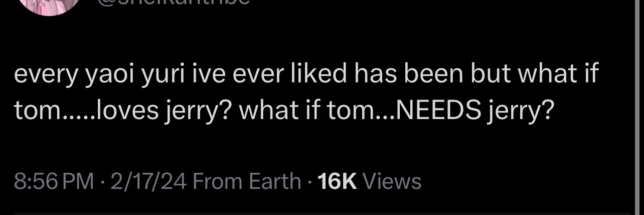Click the vertical scrollbar at right edge
This screenshot has height=215, width=644.
(636, 107)
